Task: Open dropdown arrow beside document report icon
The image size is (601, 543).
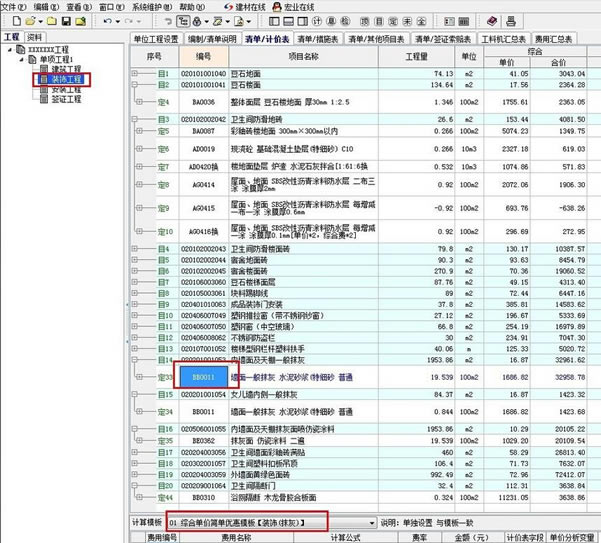Action: tap(249, 21)
